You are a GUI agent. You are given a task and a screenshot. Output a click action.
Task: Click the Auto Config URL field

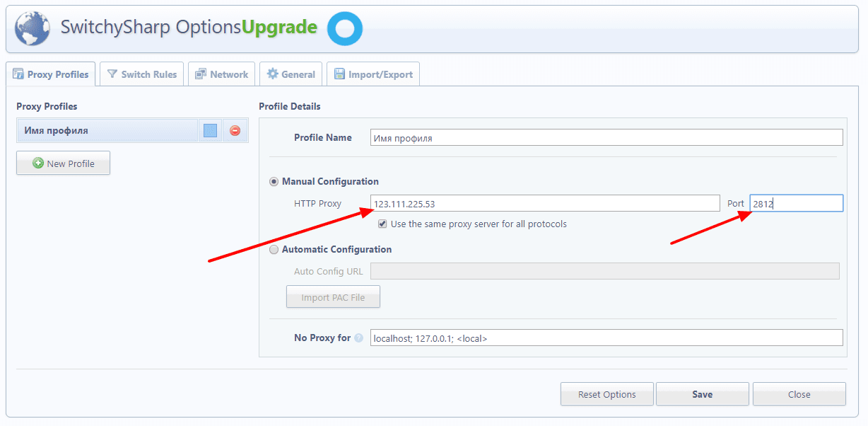coord(605,271)
